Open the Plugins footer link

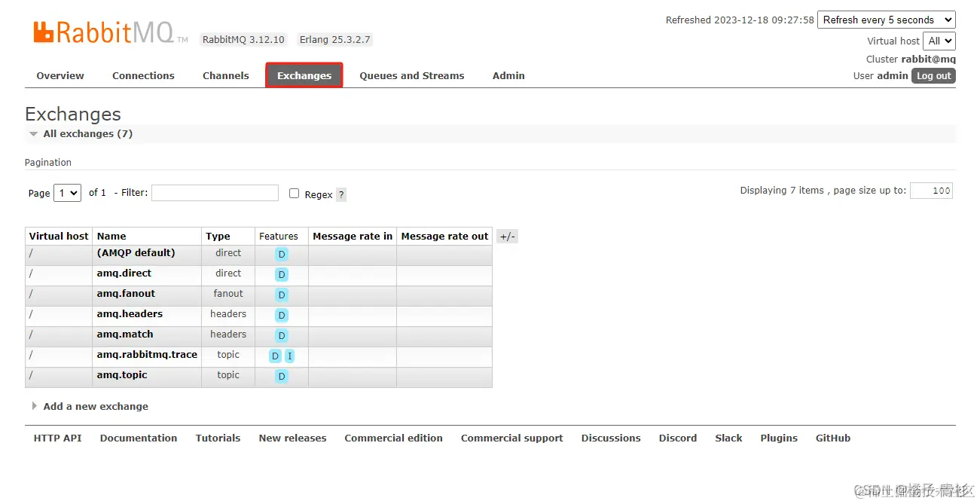coord(779,438)
